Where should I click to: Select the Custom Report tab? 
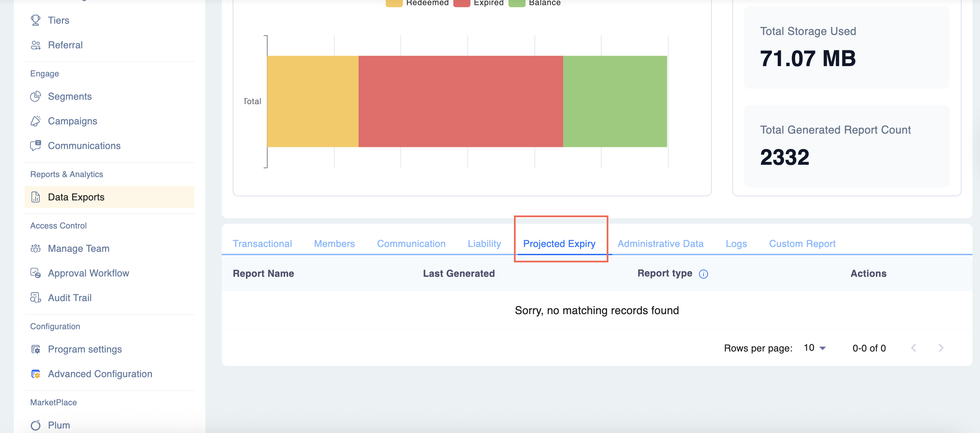click(802, 244)
